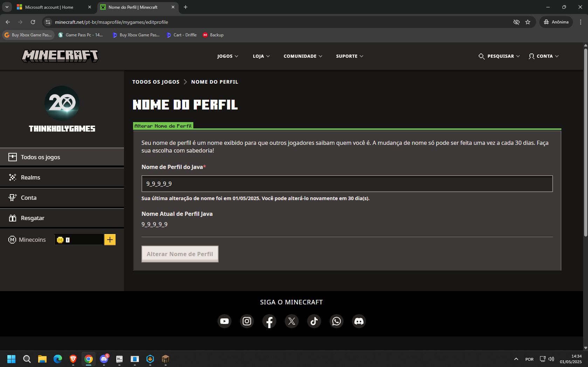Screen dimensions: 588x367
Task: Open the CONTA account dropdown
Action: pos(544,56)
